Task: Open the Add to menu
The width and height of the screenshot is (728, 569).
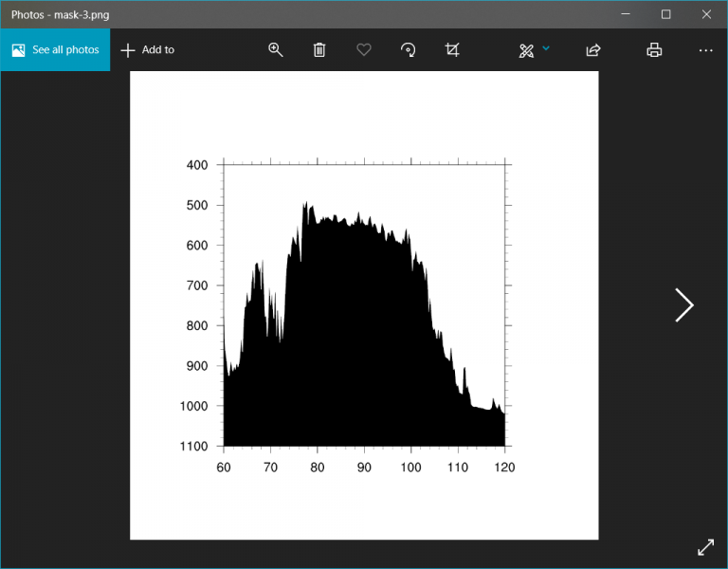Action: pyautogui.click(x=148, y=50)
